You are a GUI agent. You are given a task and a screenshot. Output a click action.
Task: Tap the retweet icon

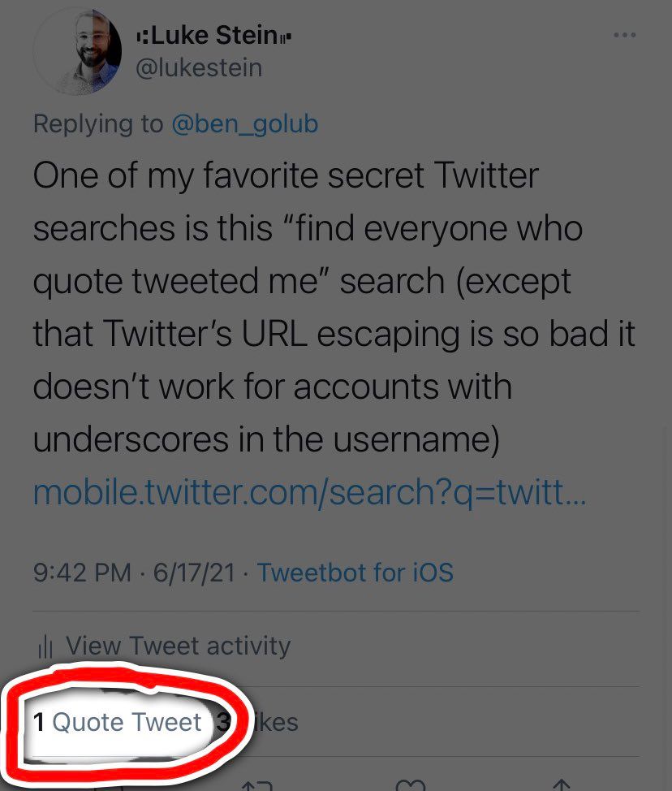[256, 785]
